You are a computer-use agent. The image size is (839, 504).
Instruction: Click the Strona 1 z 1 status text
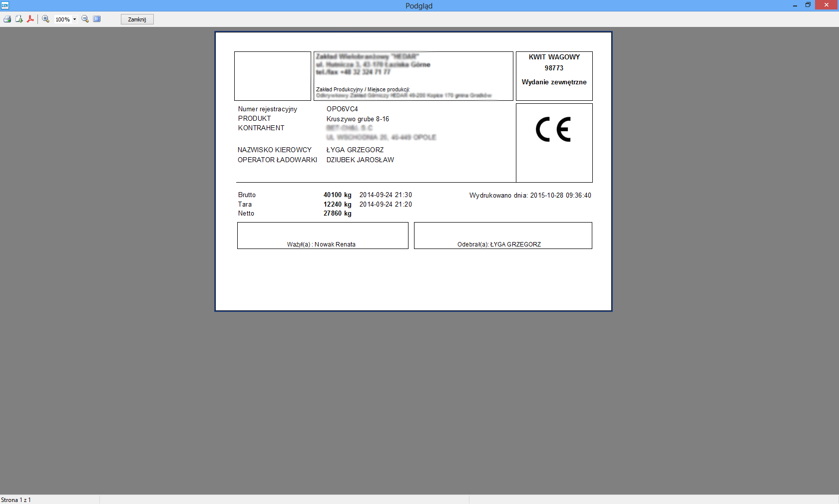[x=16, y=500]
